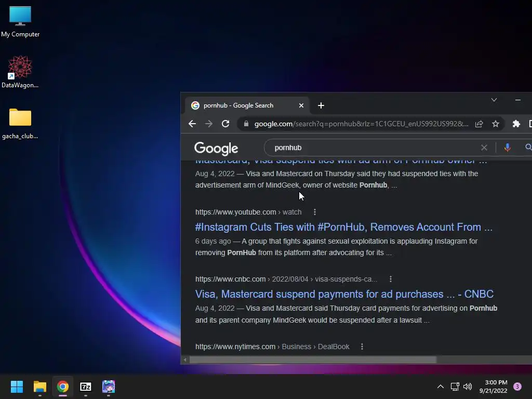Open notification badge showing 3
The image size is (532, 399).
[x=517, y=387]
